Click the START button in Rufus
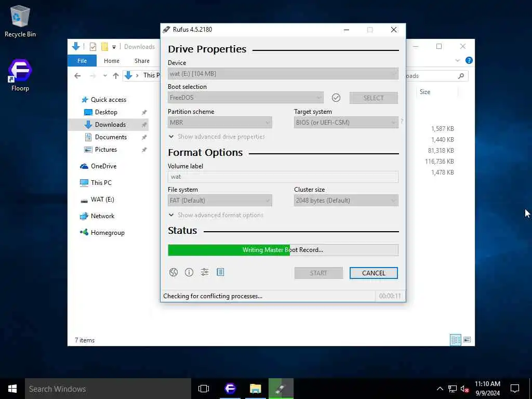 [x=318, y=273]
